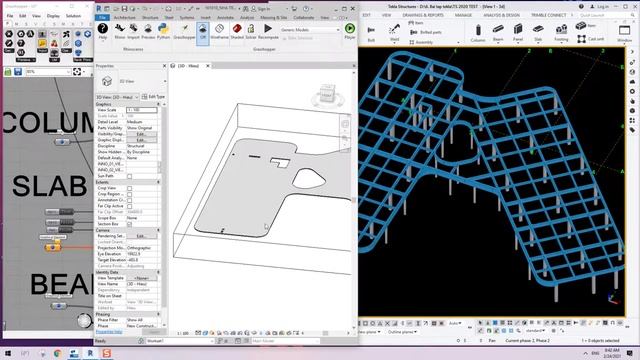640x360 pixels.
Task: Select the Tekla Slab tool
Action: [538, 33]
